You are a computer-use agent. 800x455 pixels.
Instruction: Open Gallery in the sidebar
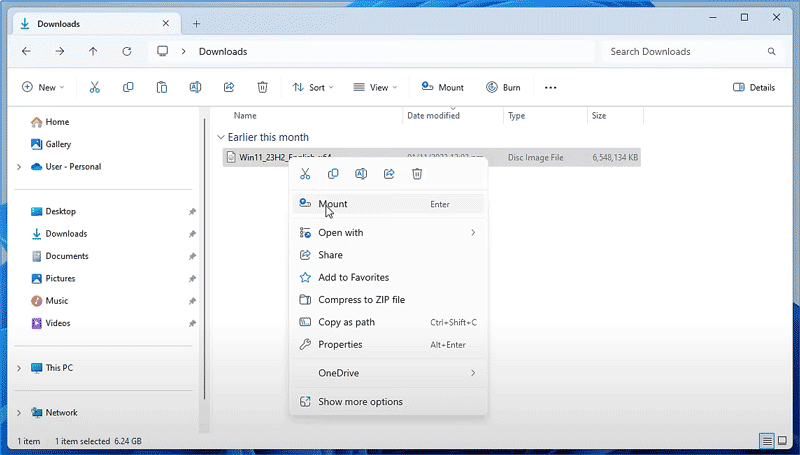pyautogui.click(x=51, y=144)
